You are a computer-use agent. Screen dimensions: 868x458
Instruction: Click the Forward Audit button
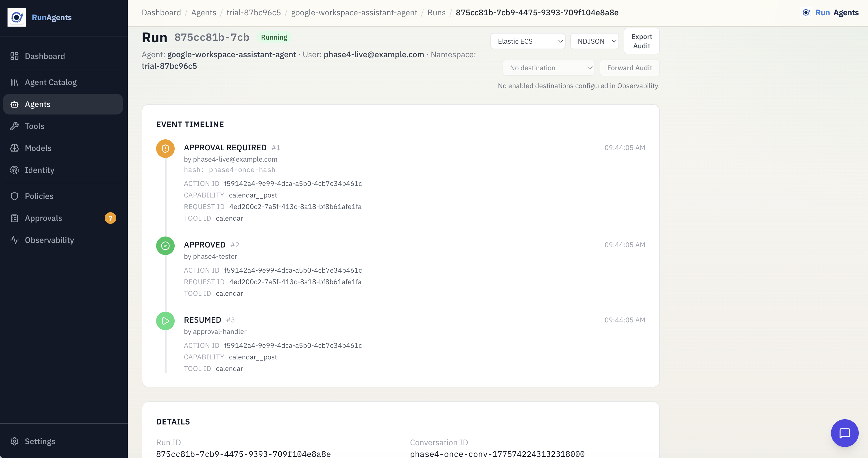(629, 67)
